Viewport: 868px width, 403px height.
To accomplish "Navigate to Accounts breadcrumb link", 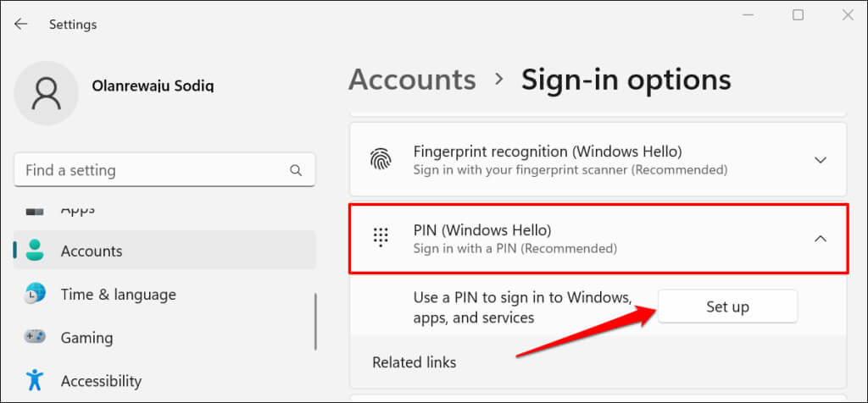I will tap(412, 80).
